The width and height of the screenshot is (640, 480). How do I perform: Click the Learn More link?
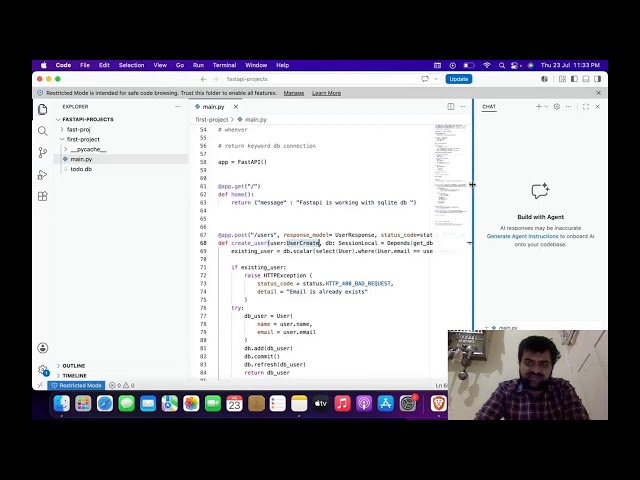click(327, 93)
